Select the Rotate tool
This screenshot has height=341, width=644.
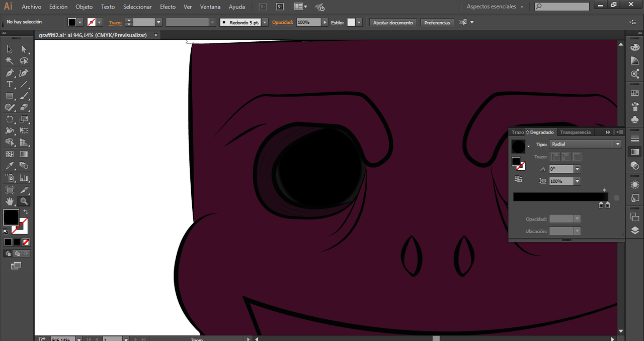(10, 119)
